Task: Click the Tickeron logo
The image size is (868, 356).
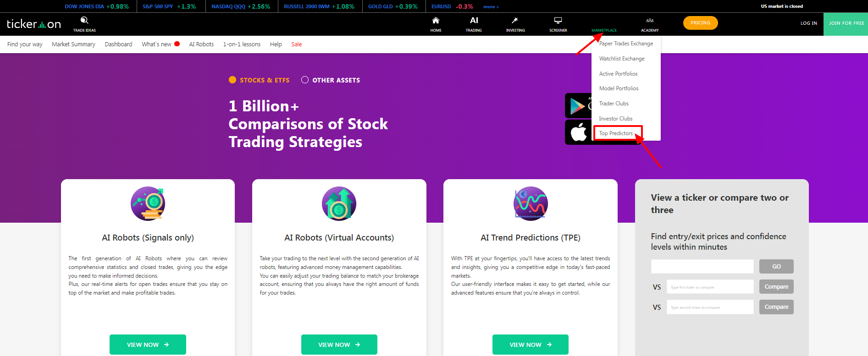Action: [x=33, y=24]
